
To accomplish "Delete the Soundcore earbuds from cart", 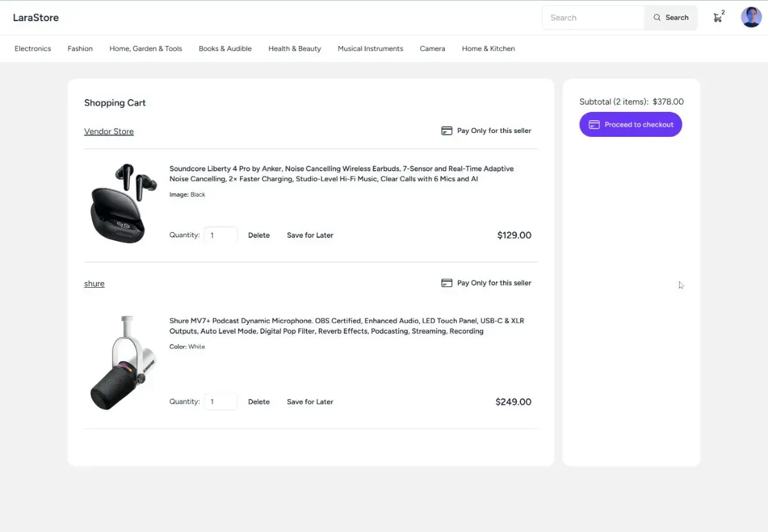I will pos(259,235).
